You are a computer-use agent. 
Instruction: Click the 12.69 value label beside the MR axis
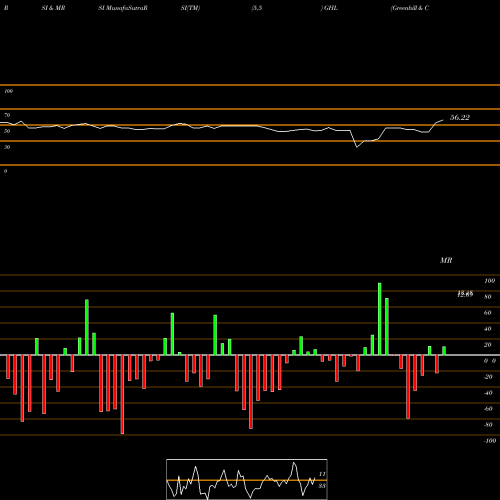coord(465,294)
